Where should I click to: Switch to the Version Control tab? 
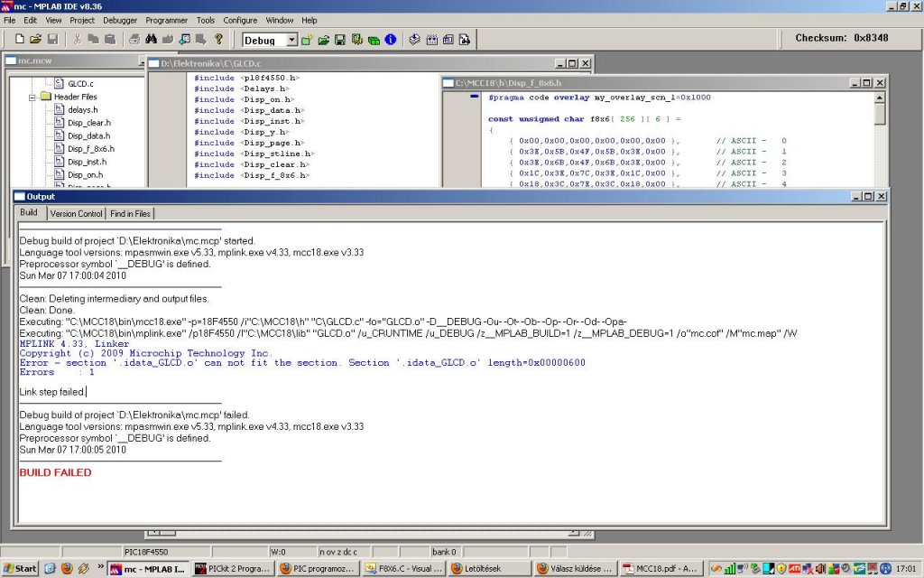[x=76, y=213]
